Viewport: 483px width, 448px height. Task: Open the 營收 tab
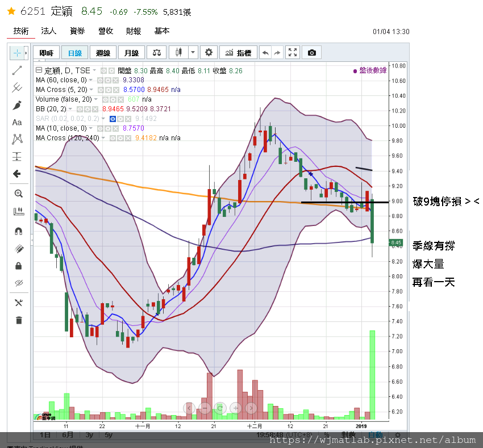tap(106, 31)
